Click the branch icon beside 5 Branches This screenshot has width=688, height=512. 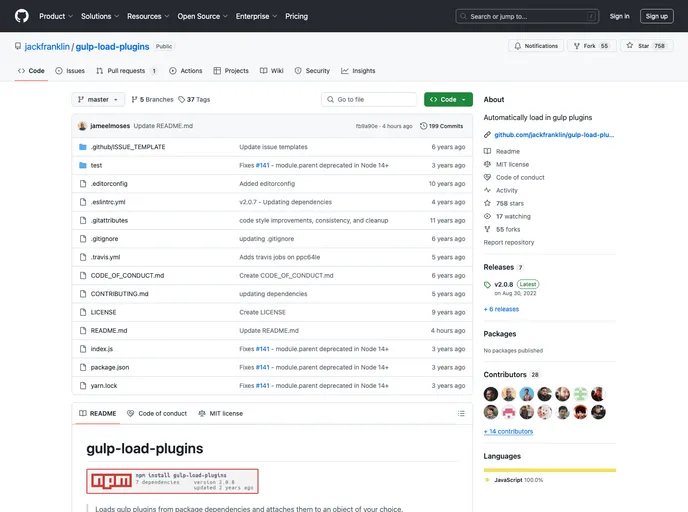tap(134, 100)
